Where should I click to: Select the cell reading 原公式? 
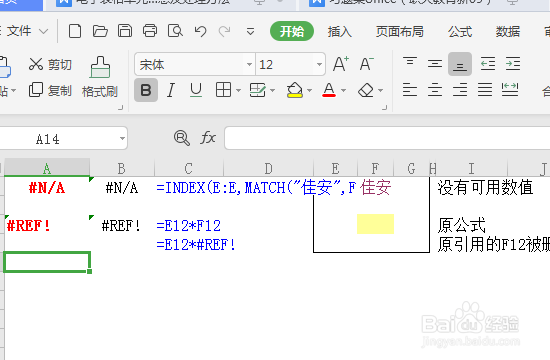[x=461, y=225]
